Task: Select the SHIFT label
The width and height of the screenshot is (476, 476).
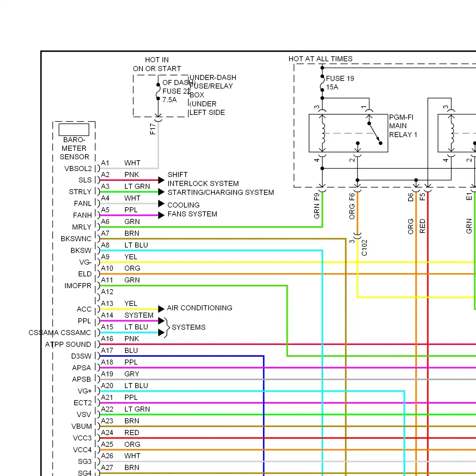Action: (x=177, y=175)
